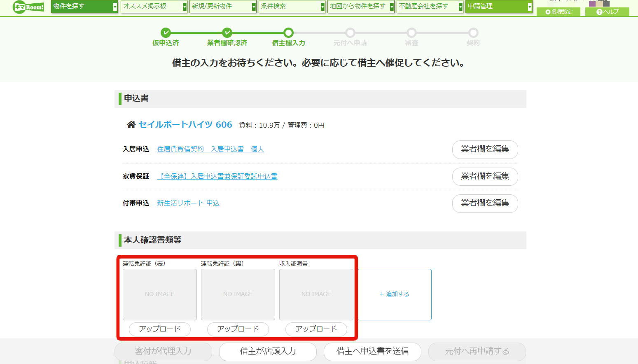
Task: Open the オススメ掲示板 dropdown menu
Action: 154,6
